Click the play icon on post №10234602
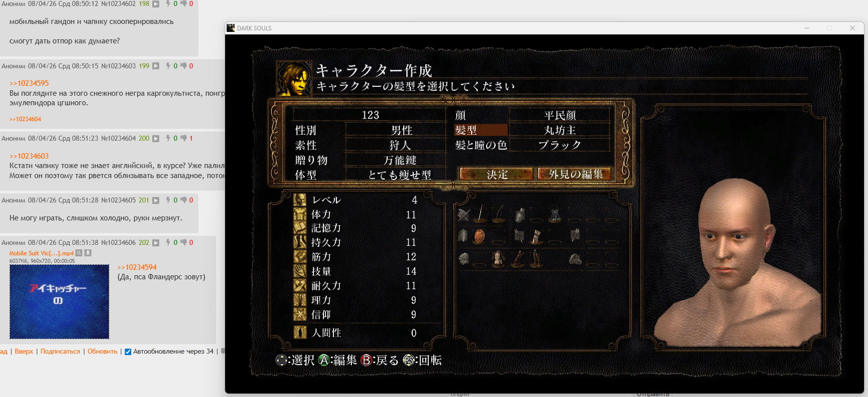This screenshot has width=868, height=397. click(x=156, y=4)
